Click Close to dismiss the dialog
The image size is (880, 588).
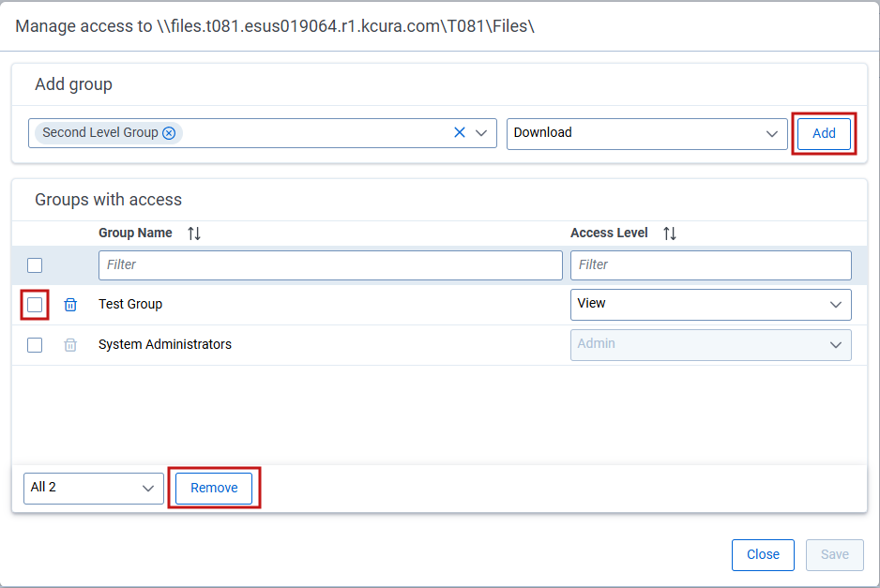(x=763, y=554)
